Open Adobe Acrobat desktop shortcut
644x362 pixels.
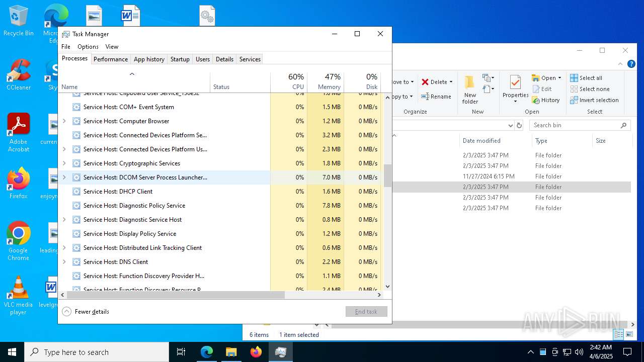[18, 133]
